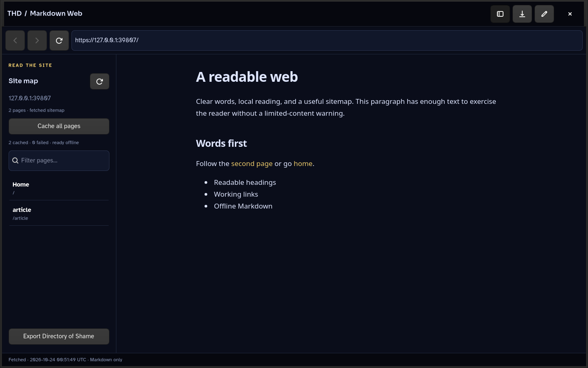This screenshot has height=368, width=588.
Task: Click the Markdown Web title
Action: pos(56,13)
